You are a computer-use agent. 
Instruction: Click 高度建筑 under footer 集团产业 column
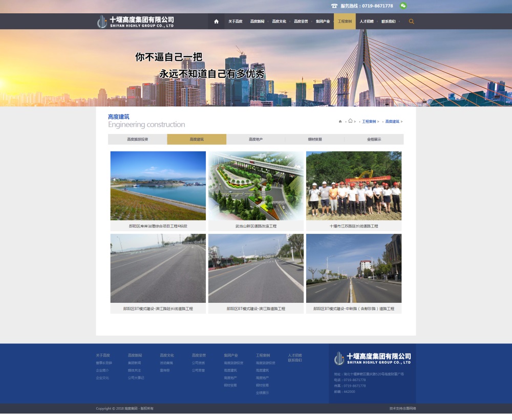(x=230, y=370)
